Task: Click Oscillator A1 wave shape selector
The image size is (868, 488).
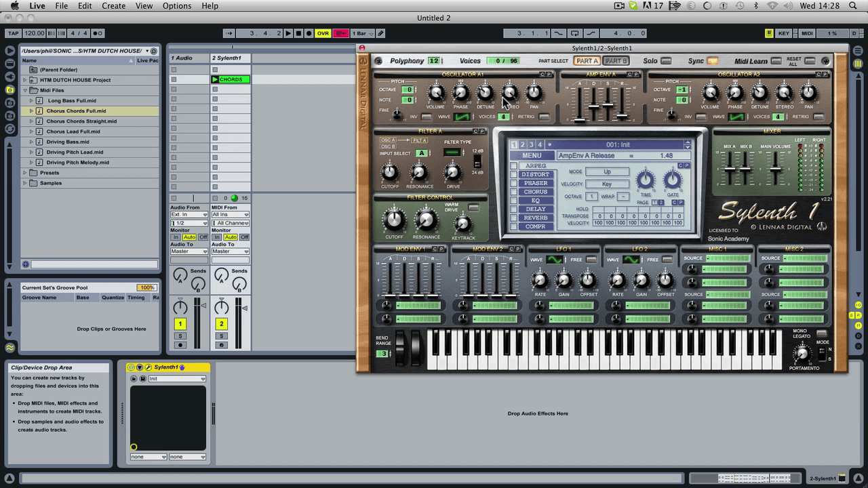Action: coord(462,117)
